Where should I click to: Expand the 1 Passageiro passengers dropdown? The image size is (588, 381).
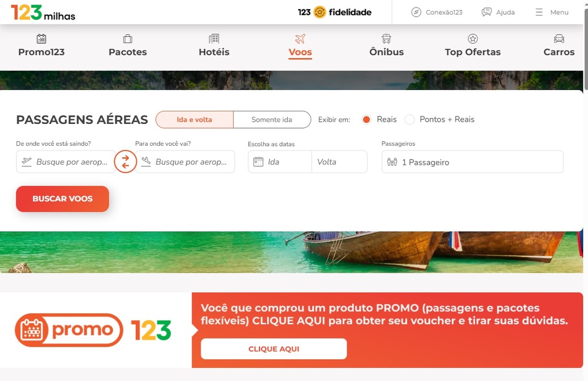click(x=473, y=162)
